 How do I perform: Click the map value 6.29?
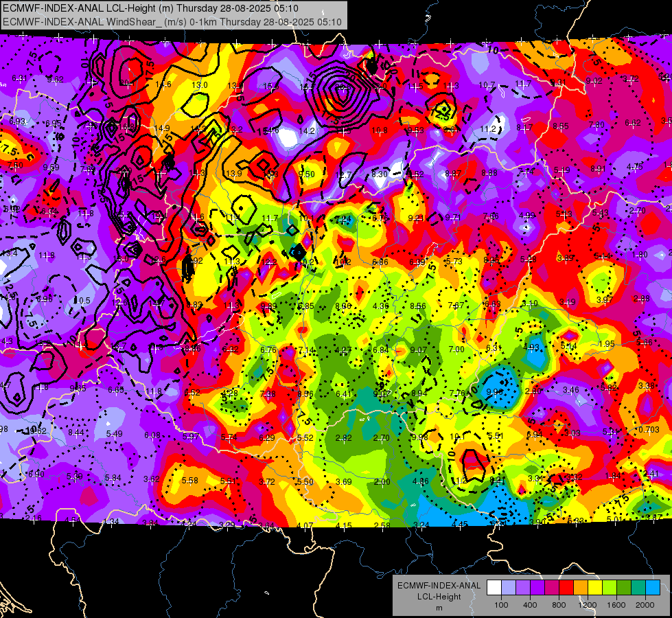tap(267, 437)
